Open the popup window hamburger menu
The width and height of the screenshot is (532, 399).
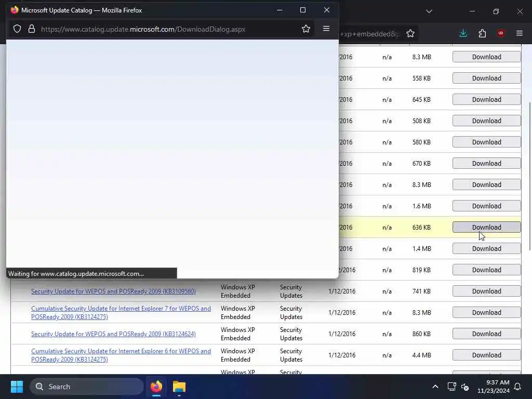[x=326, y=29]
